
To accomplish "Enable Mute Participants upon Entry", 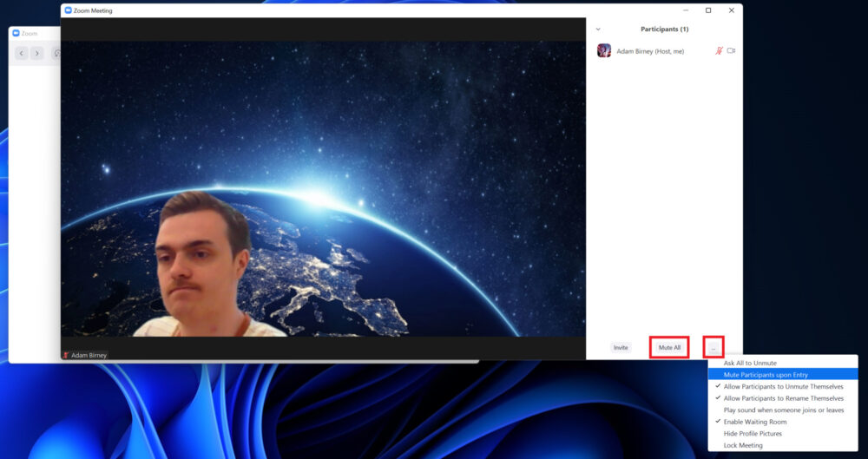I will pos(783,375).
